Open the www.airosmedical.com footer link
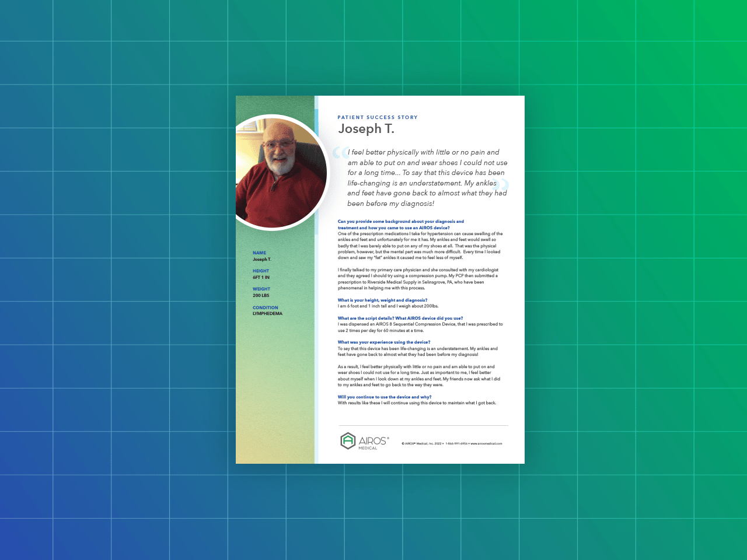This screenshot has width=747, height=560. click(486, 444)
